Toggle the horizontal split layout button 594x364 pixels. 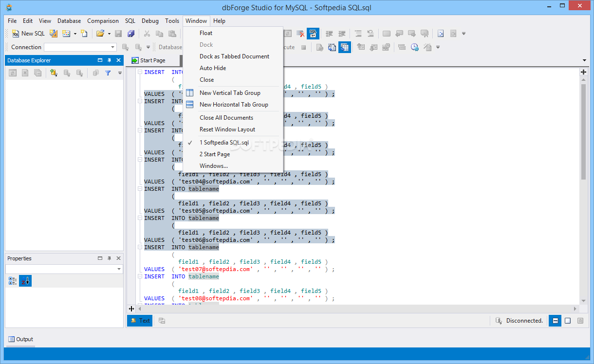[x=555, y=321]
